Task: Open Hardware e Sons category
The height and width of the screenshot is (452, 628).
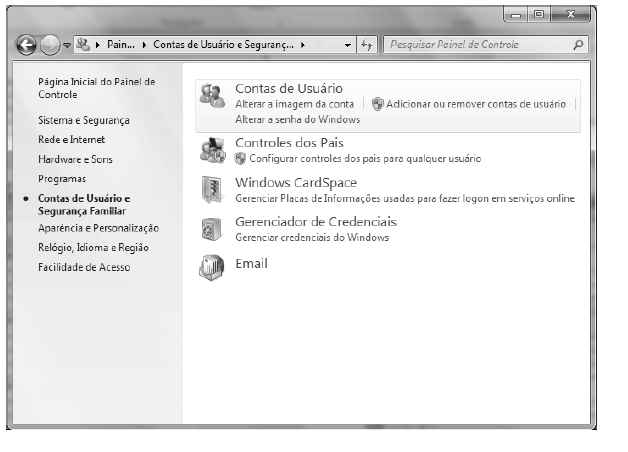Action: [x=75, y=159]
